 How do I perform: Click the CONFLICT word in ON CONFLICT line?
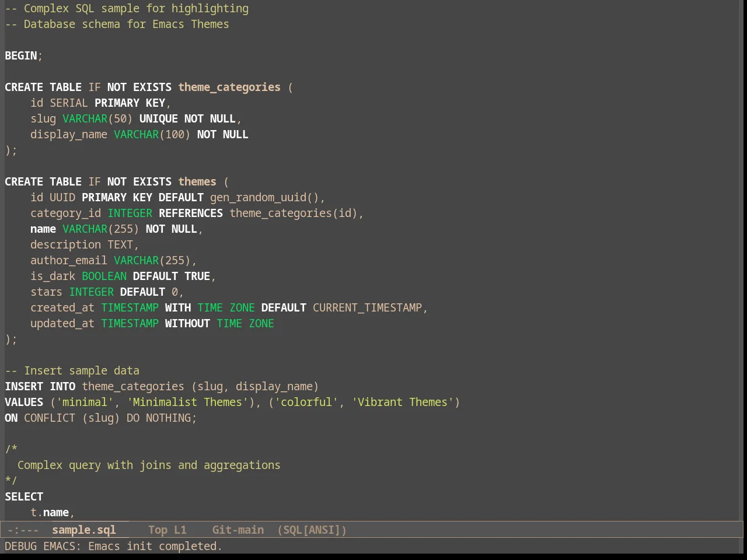pos(50,418)
